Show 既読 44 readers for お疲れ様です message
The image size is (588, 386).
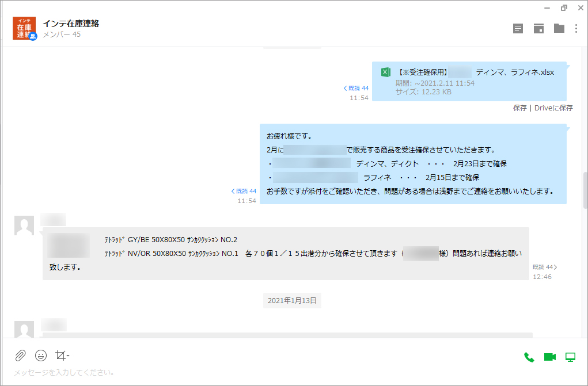(x=244, y=191)
